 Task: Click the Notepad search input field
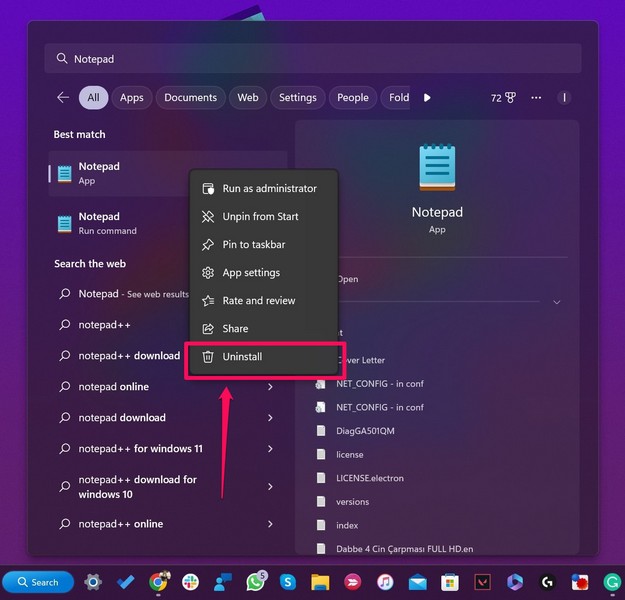(310, 59)
